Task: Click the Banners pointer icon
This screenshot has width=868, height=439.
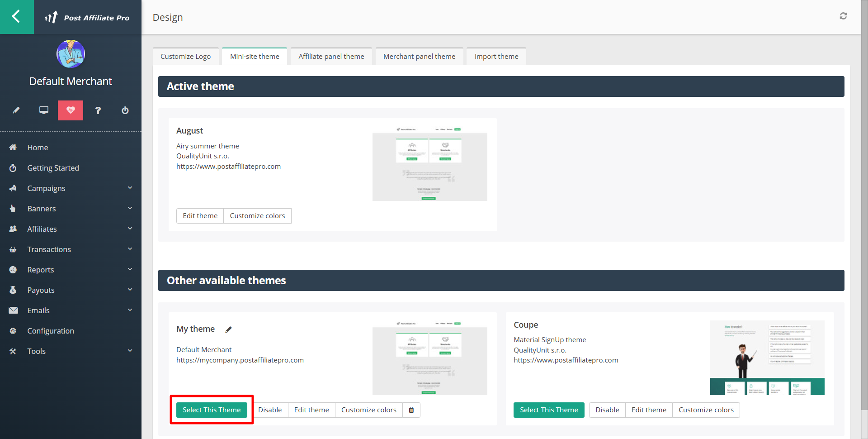Action: tap(13, 209)
